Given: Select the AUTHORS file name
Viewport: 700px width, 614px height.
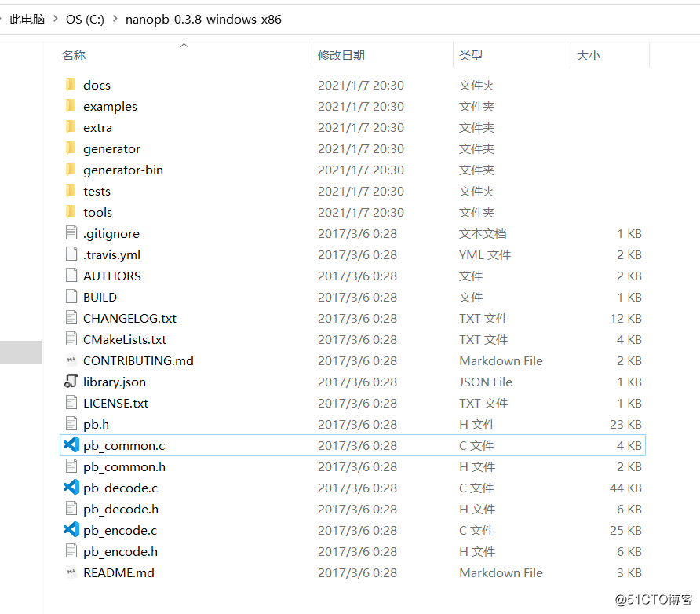Looking at the screenshot, I should tap(112, 276).
